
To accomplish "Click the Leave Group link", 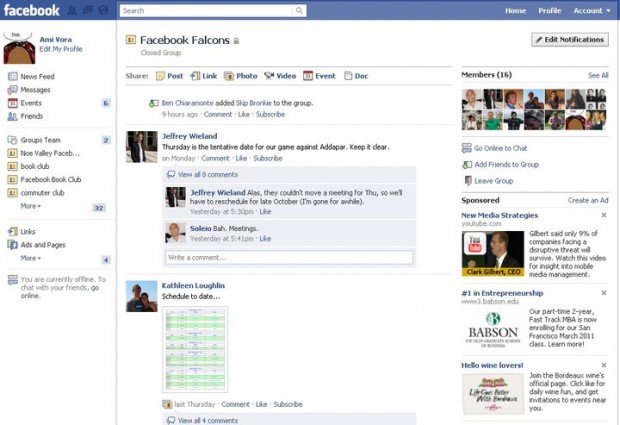I will (x=494, y=181).
